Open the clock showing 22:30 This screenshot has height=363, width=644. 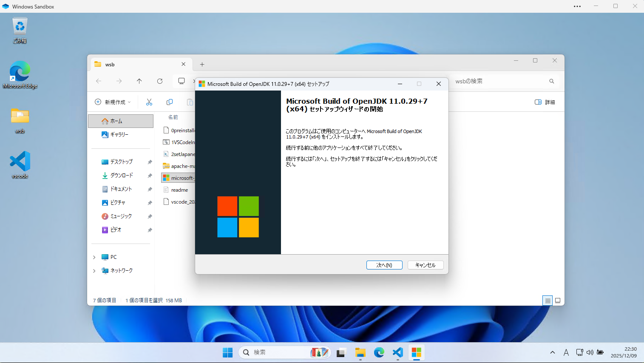click(x=624, y=352)
